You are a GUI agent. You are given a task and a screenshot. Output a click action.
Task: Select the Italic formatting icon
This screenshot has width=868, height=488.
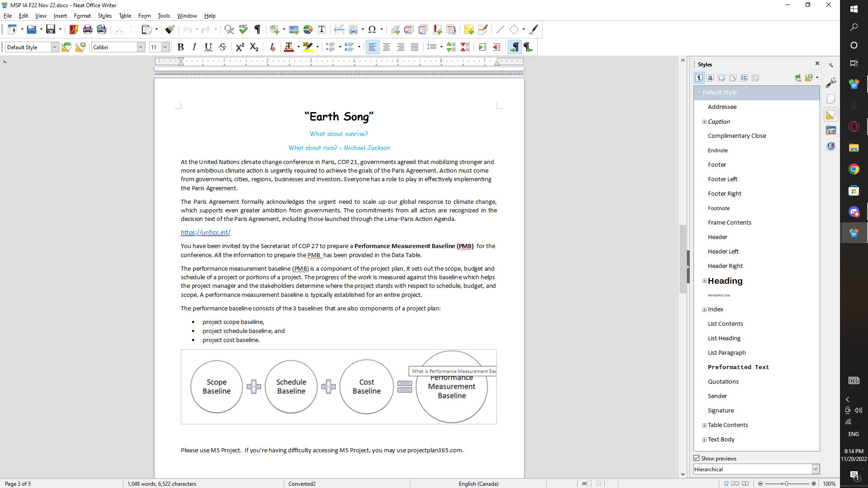[x=194, y=47]
